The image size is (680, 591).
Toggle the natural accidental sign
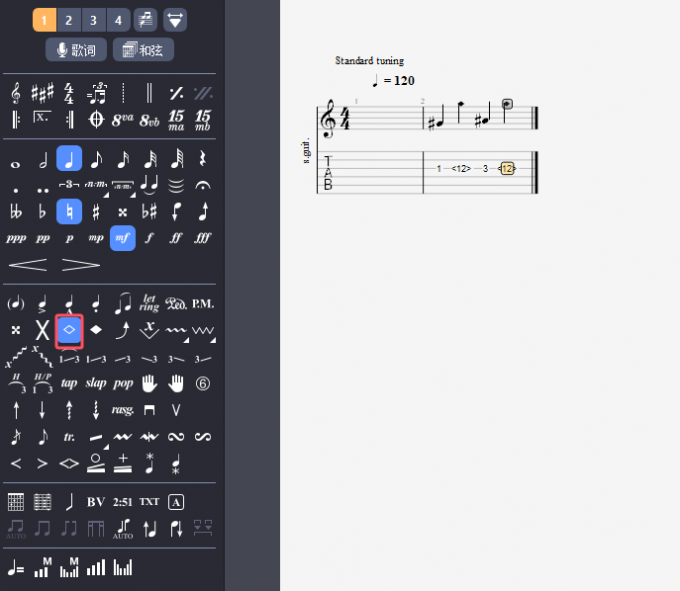tap(69, 212)
